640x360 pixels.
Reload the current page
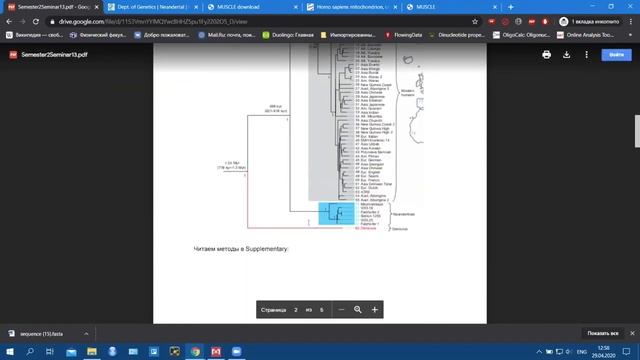click(36, 22)
